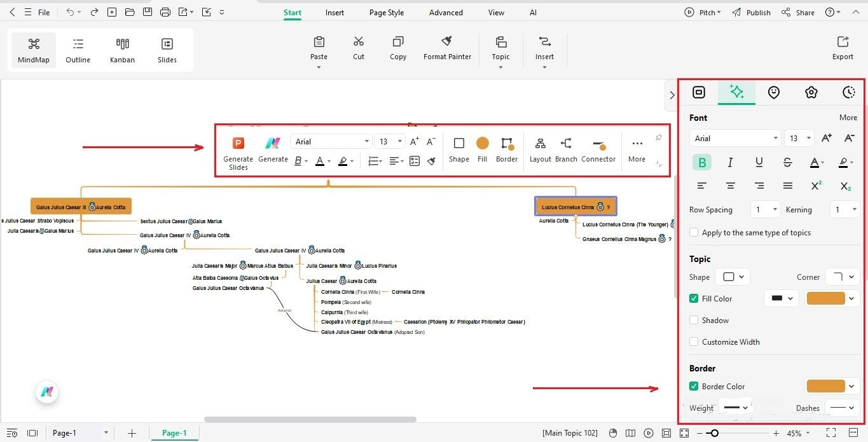Image resolution: width=868 pixels, height=442 pixels.
Task: Uncheck the Border Color checkbox
Action: (694, 386)
